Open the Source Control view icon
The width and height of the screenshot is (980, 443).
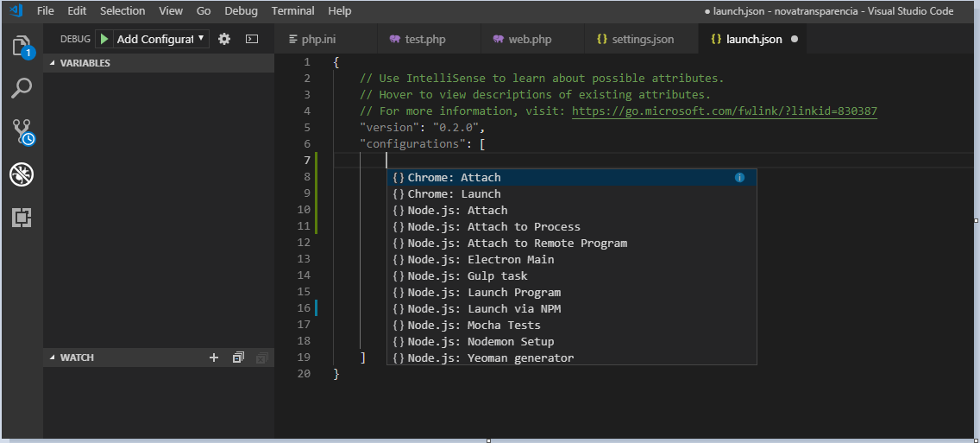coord(22,131)
